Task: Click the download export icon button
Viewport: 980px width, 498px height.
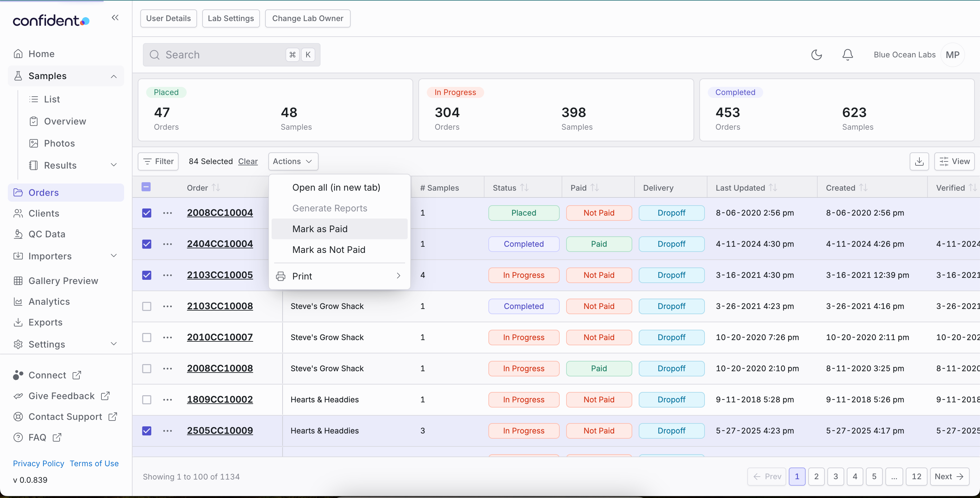Action: point(919,161)
